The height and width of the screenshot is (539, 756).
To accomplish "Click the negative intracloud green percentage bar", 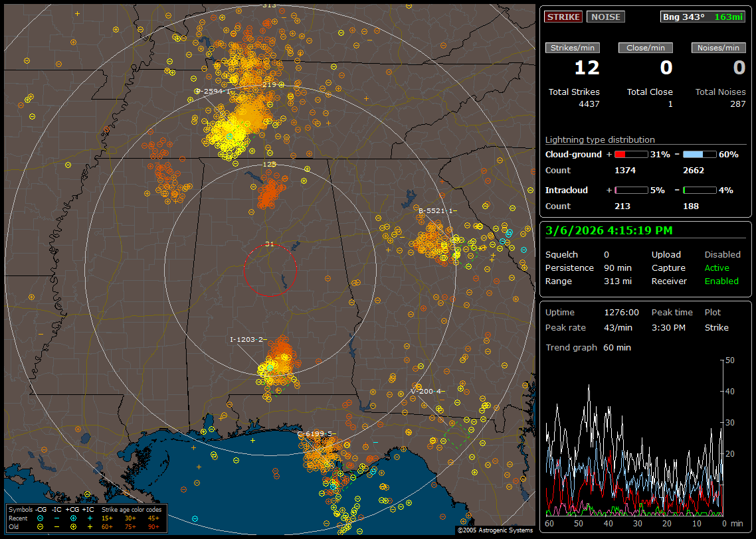I will point(700,191).
